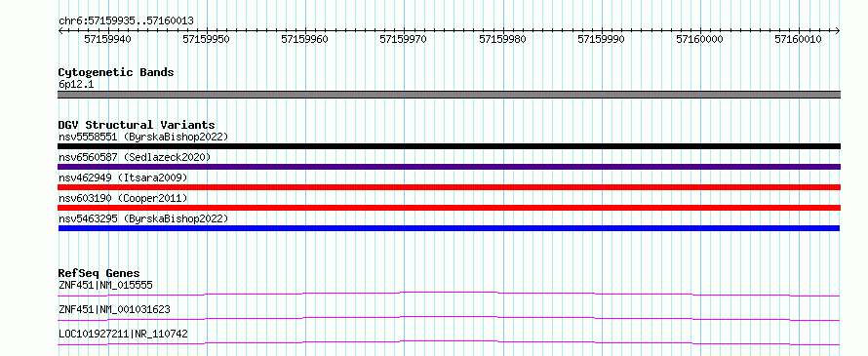868x356 pixels.
Task: Click variant label nsv6560587 (Sedlazeck2020)
Action: pos(135,157)
